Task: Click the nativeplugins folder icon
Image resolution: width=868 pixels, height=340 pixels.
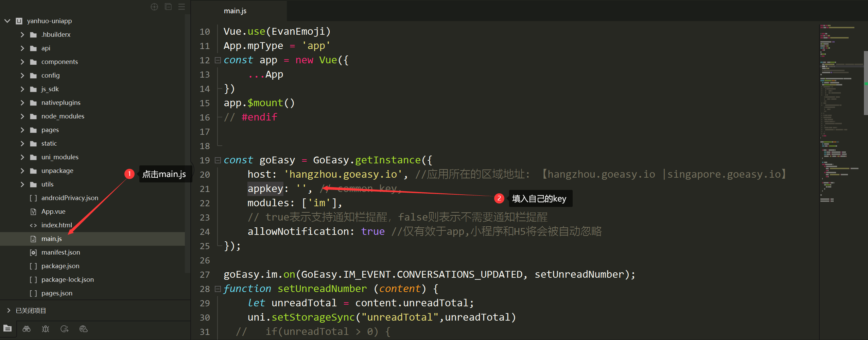Action: [x=33, y=103]
